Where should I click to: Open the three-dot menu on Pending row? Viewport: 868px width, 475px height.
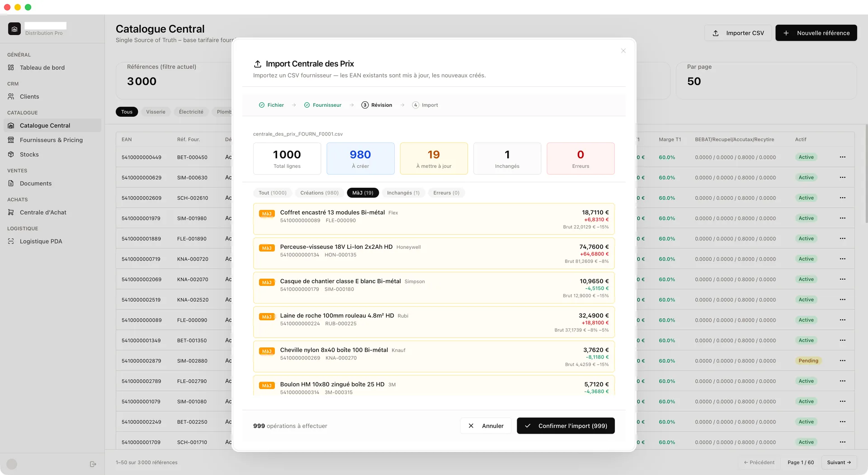tap(842, 361)
